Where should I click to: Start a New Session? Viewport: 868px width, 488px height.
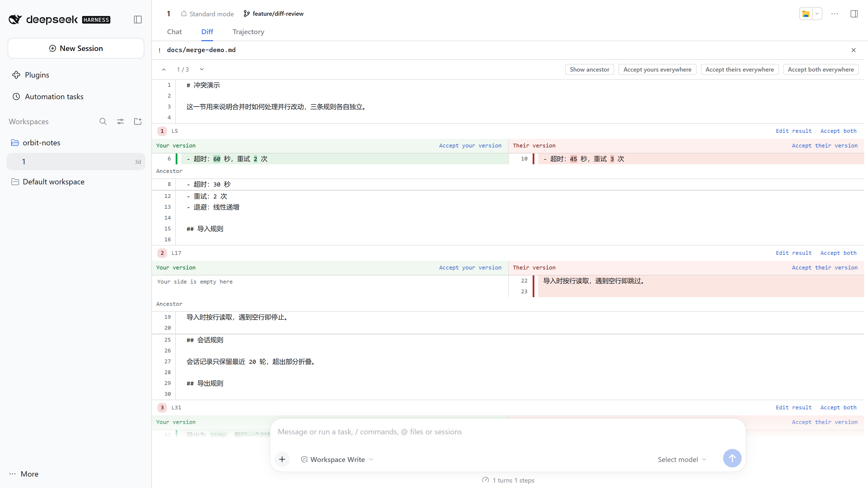pos(76,48)
